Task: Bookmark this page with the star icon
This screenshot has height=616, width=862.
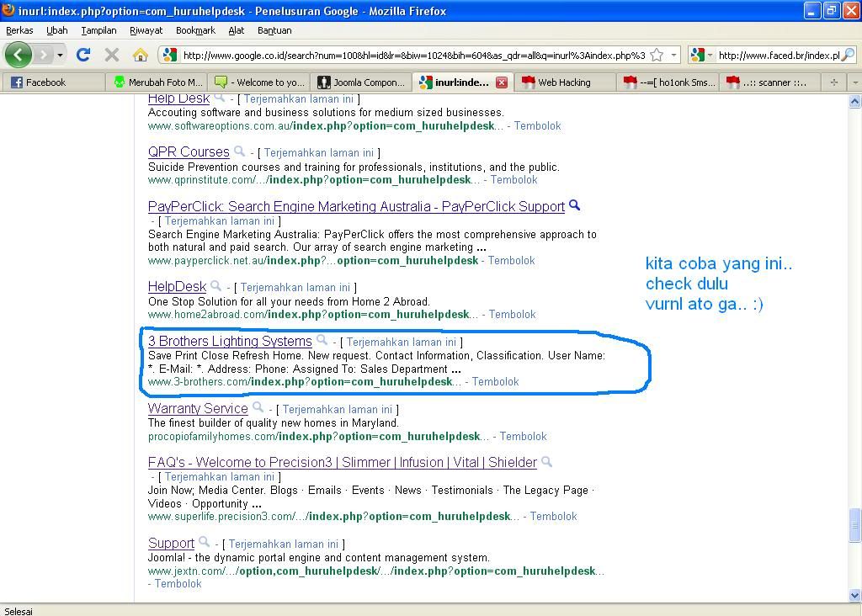Action: coord(657,56)
